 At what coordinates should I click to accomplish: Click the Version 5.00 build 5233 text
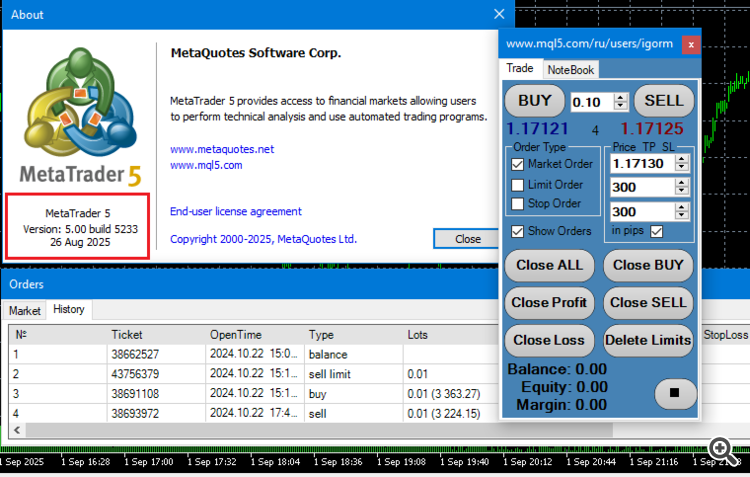point(80,229)
